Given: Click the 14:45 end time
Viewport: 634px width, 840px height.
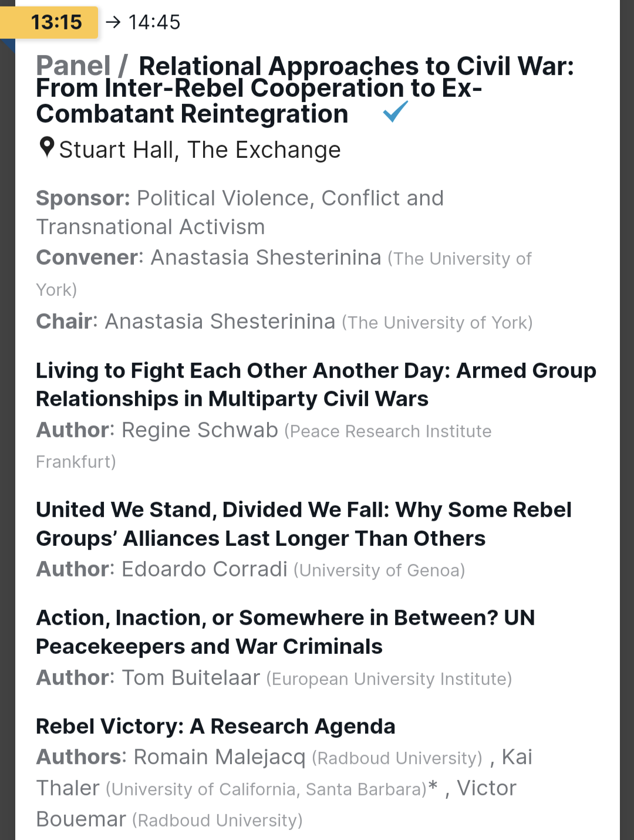Looking at the screenshot, I should pyautogui.click(x=154, y=22).
